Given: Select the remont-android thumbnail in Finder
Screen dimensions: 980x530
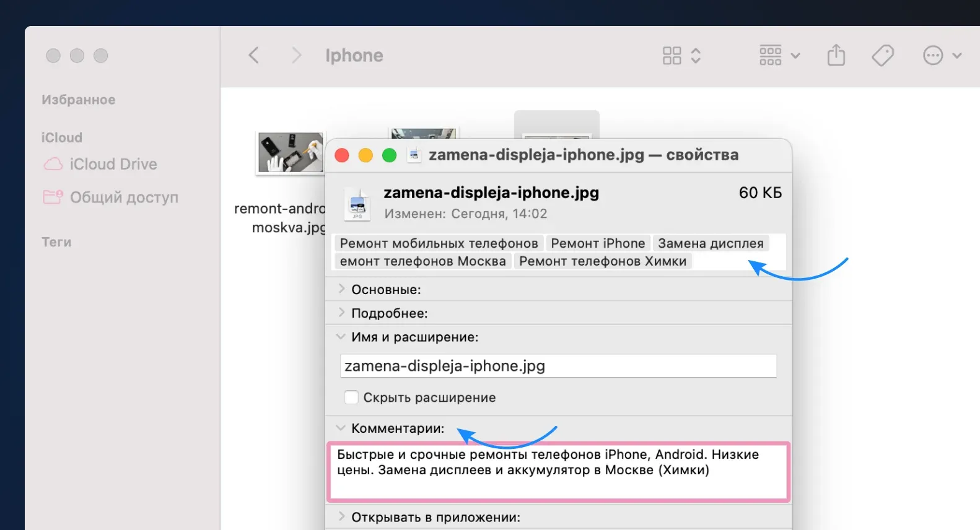Looking at the screenshot, I should (x=291, y=152).
